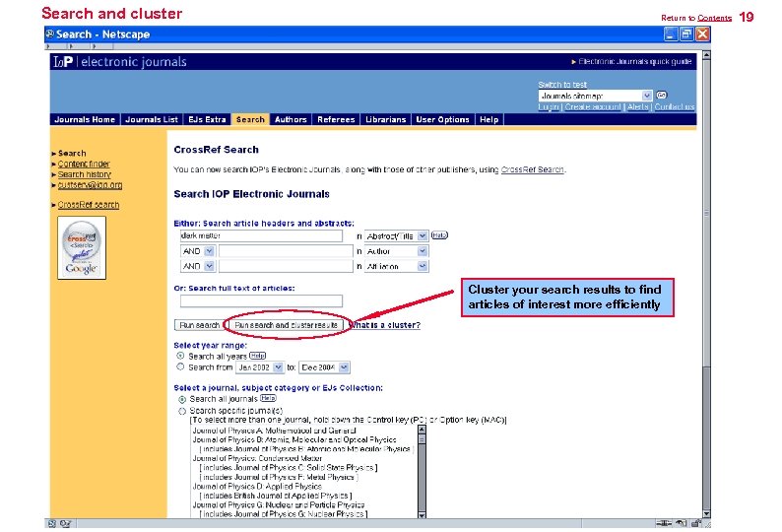
Task: Select the Search tab in navigation bar
Action: (x=250, y=119)
